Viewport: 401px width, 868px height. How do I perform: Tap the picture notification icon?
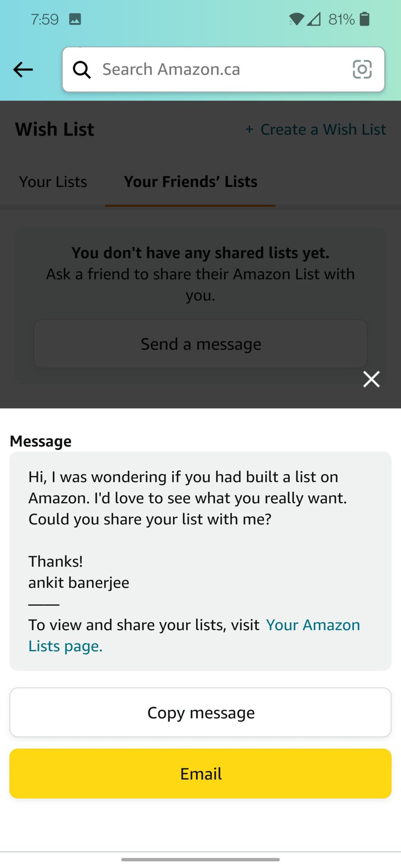(x=75, y=19)
